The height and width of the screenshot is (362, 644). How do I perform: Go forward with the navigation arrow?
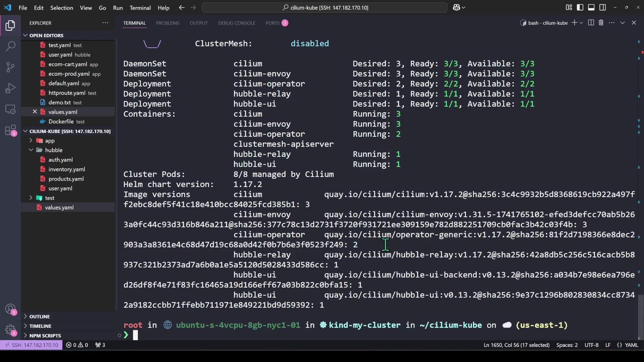click(x=193, y=7)
